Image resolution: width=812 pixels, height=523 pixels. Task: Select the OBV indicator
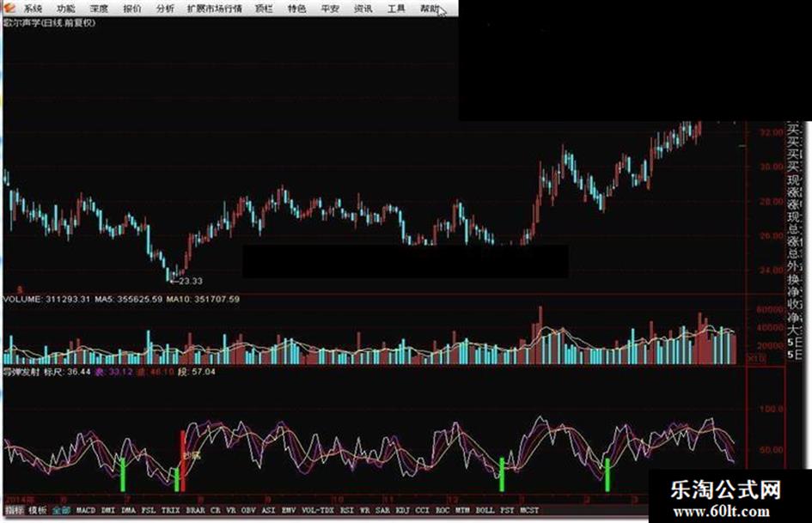click(248, 510)
